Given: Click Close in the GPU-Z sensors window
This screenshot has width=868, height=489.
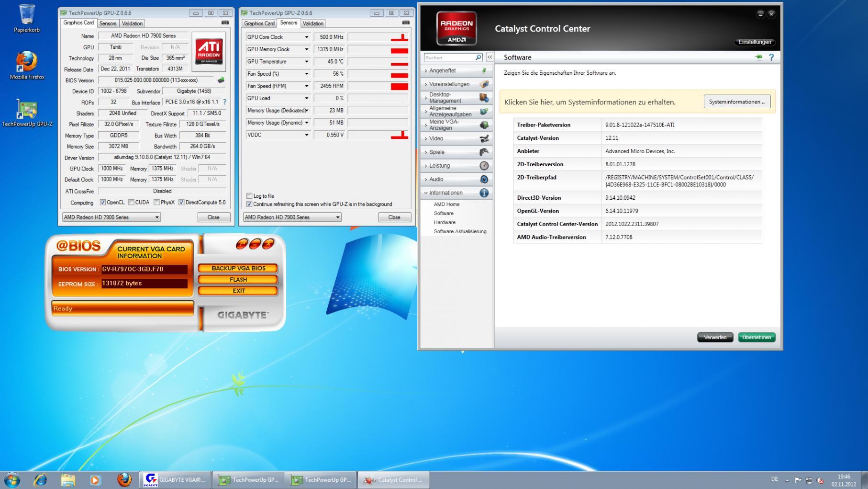Looking at the screenshot, I should [x=394, y=217].
